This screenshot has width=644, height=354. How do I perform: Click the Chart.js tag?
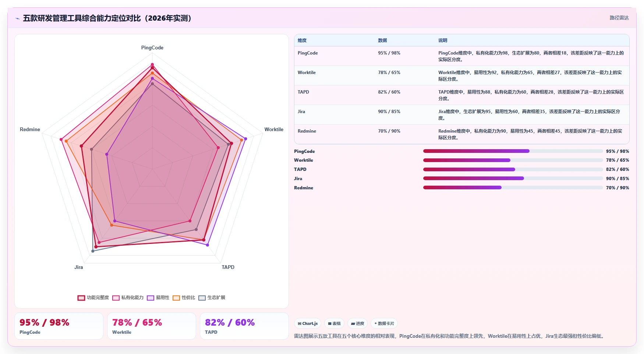click(x=308, y=323)
